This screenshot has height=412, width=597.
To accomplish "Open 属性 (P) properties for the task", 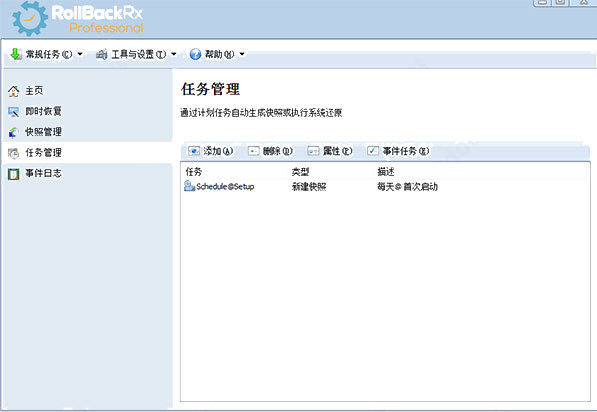I will click(x=330, y=151).
